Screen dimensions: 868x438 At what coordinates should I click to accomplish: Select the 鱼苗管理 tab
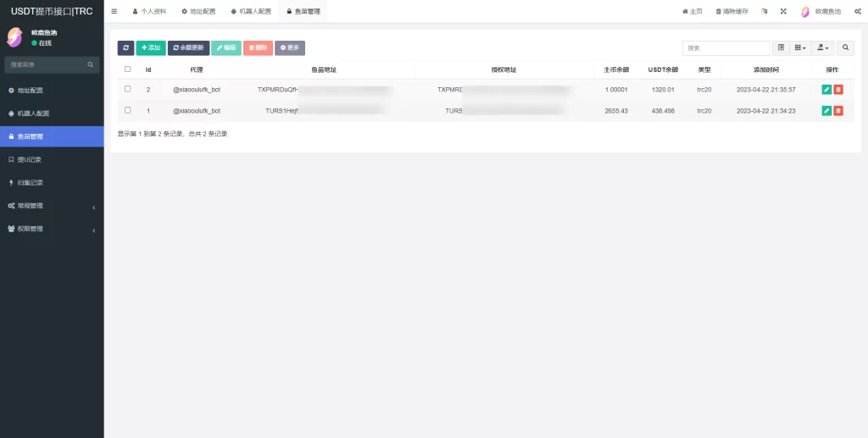[x=303, y=11]
